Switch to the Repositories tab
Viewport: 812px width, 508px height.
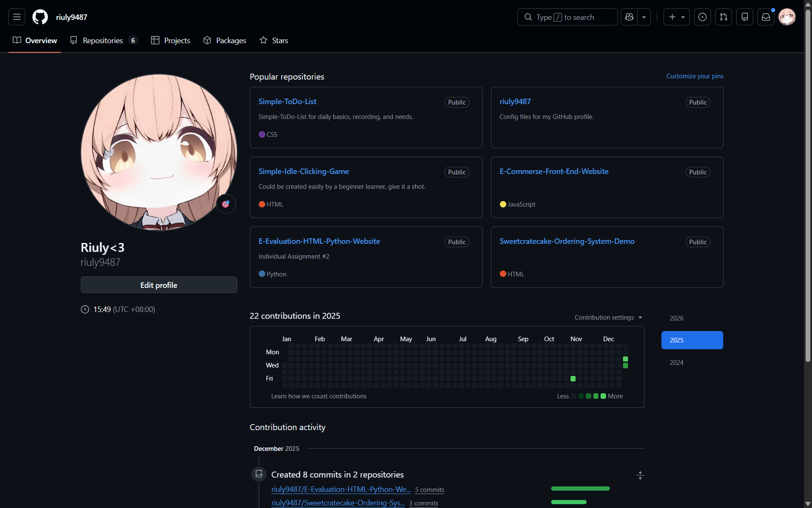103,41
